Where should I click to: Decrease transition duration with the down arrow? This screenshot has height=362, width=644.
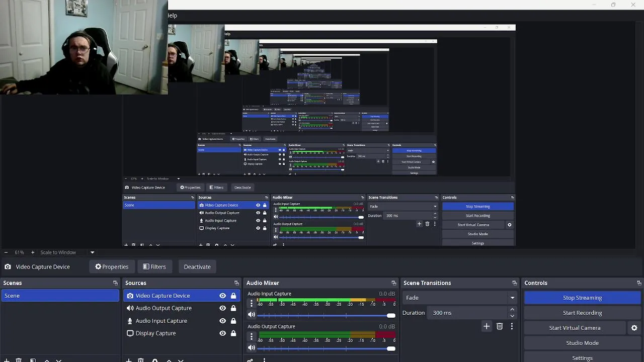(x=512, y=316)
